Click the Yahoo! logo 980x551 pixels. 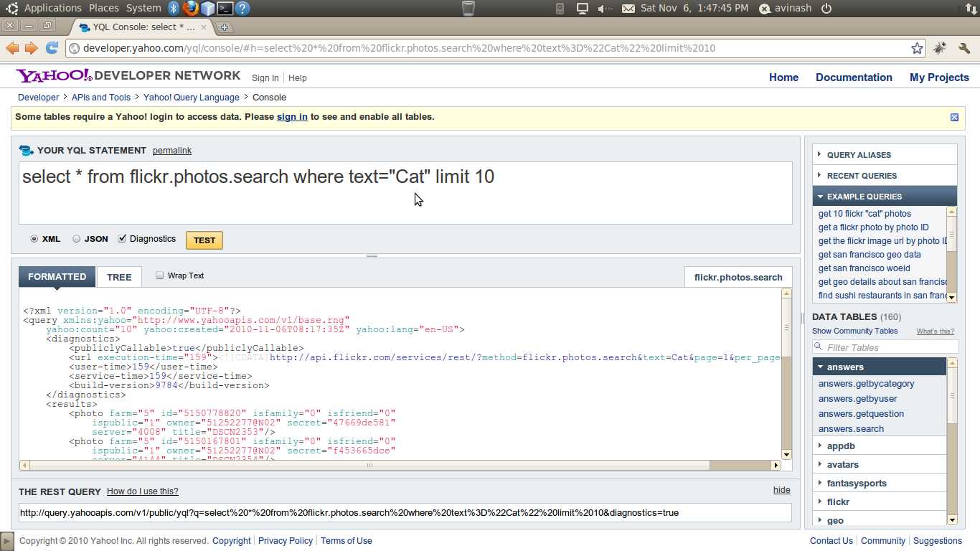54,75
